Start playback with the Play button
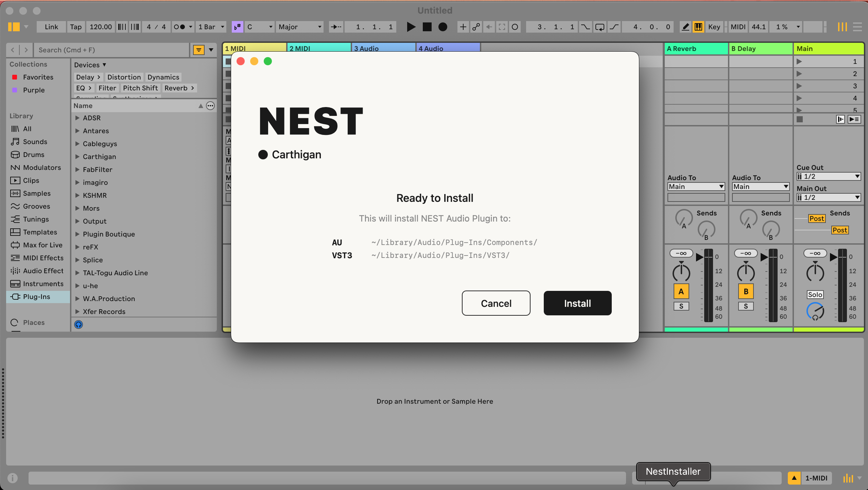This screenshot has height=490, width=868. (411, 27)
